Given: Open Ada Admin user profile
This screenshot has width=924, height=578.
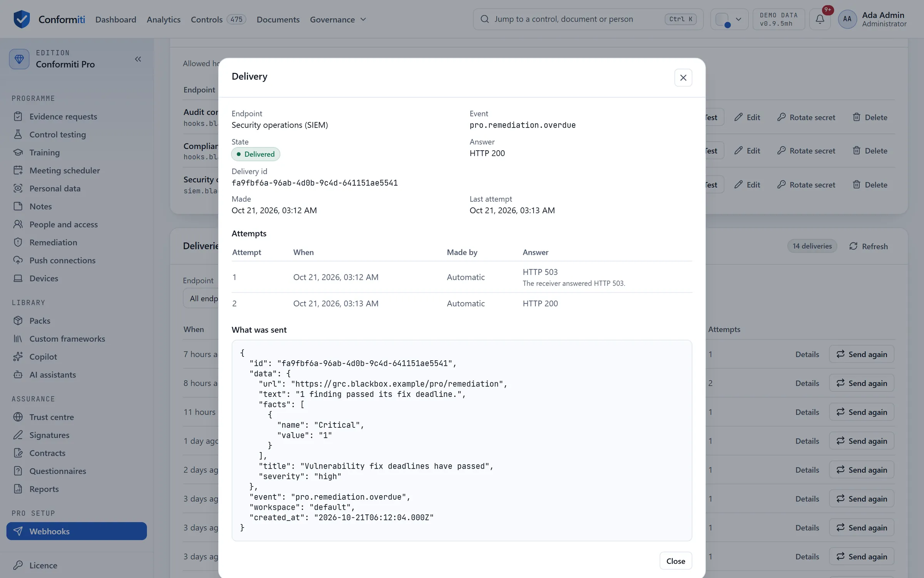Looking at the screenshot, I should pos(873,19).
